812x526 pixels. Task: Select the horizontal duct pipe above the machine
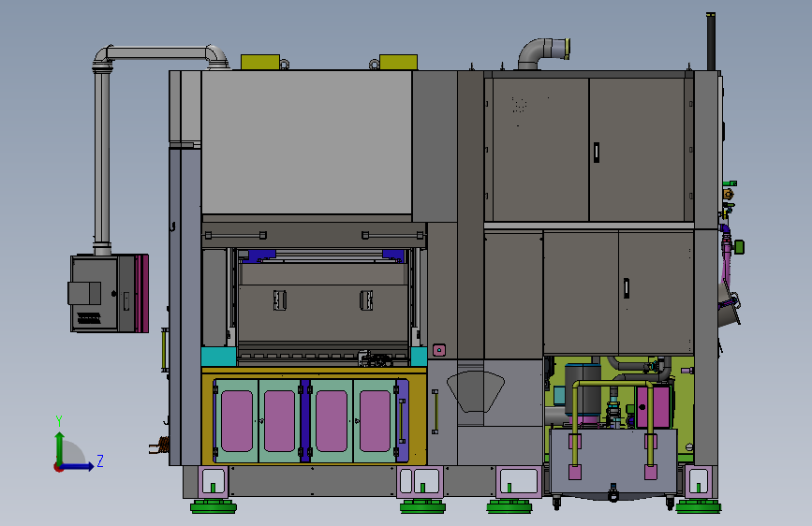[x=158, y=52]
